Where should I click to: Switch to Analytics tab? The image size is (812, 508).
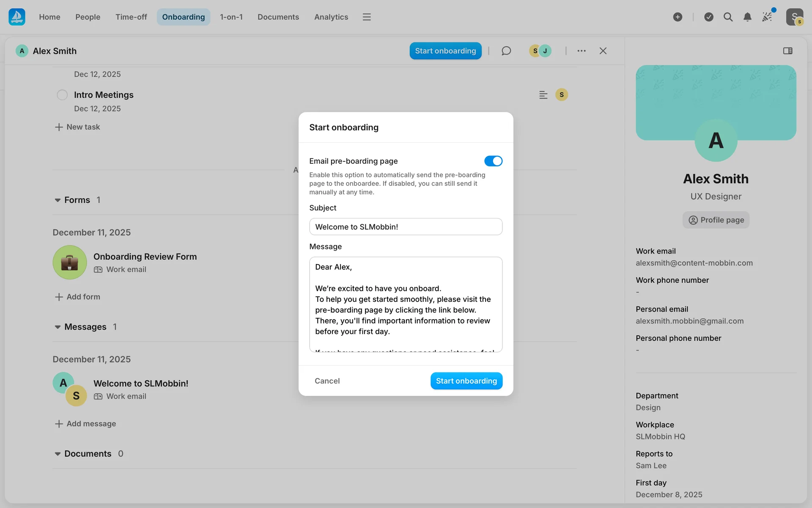point(331,17)
